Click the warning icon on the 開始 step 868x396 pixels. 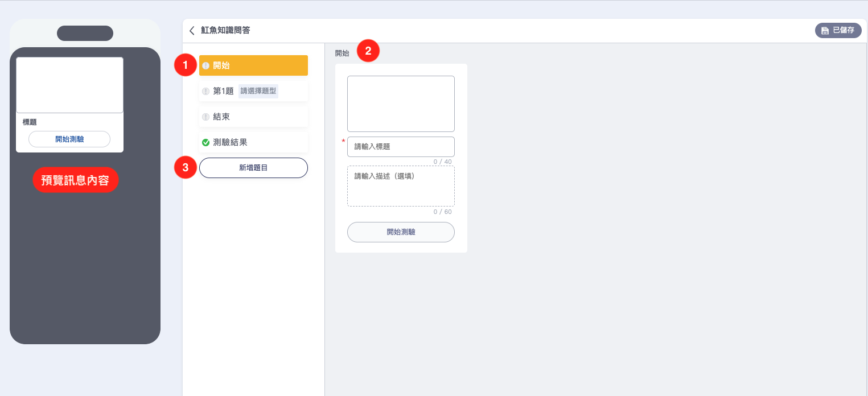(206, 65)
